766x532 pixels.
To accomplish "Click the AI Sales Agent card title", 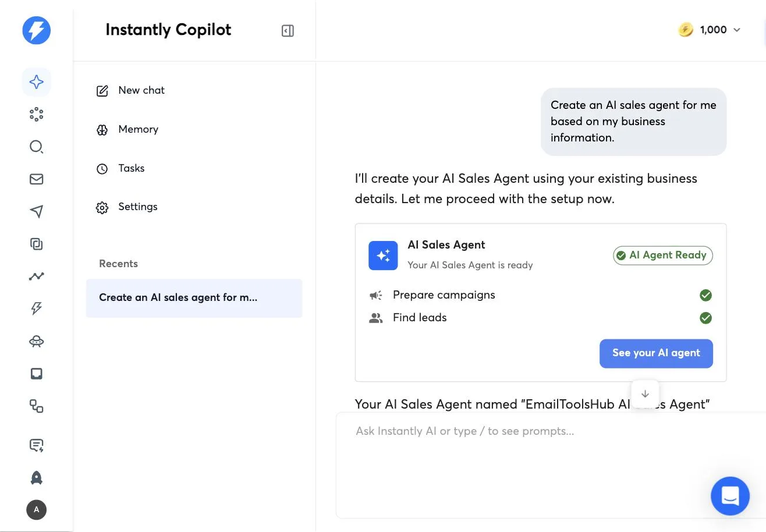I will [x=446, y=244].
